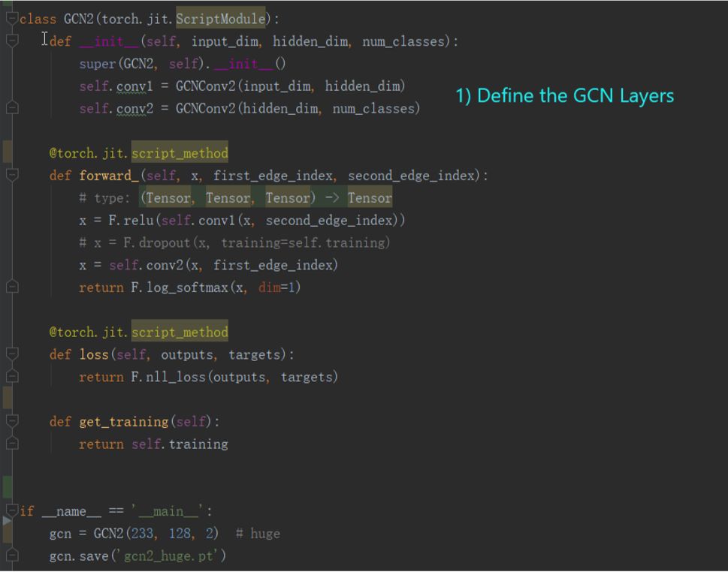Click hidden_dim in the __init__ signature

(x=310, y=41)
